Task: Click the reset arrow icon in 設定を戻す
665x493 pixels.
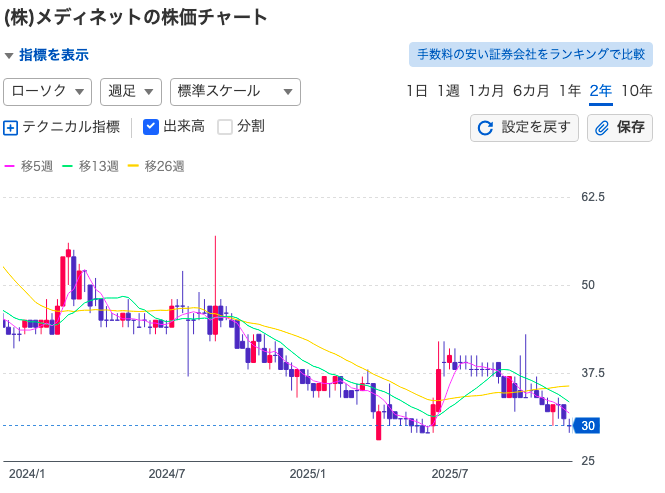Action: (x=486, y=128)
